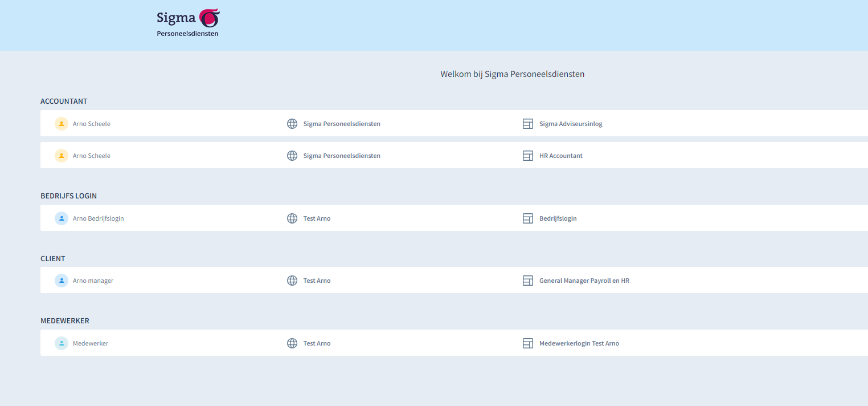Click layout icon beside HR Accountant
The image size is (868, 406).
528,156
